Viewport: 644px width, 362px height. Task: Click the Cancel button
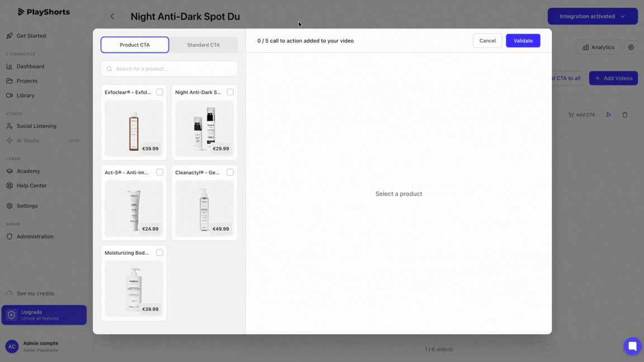pos(487,41)
